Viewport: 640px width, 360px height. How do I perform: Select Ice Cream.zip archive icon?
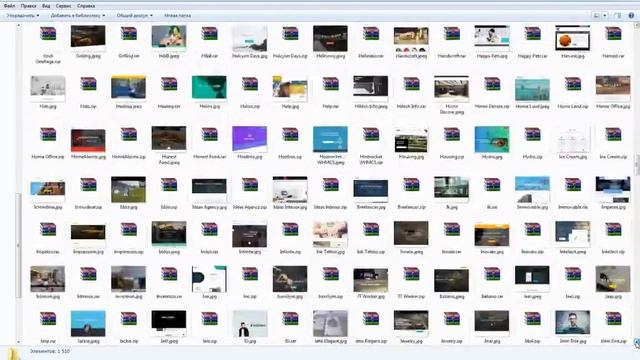pyautogui.click(x=613, y=135)
